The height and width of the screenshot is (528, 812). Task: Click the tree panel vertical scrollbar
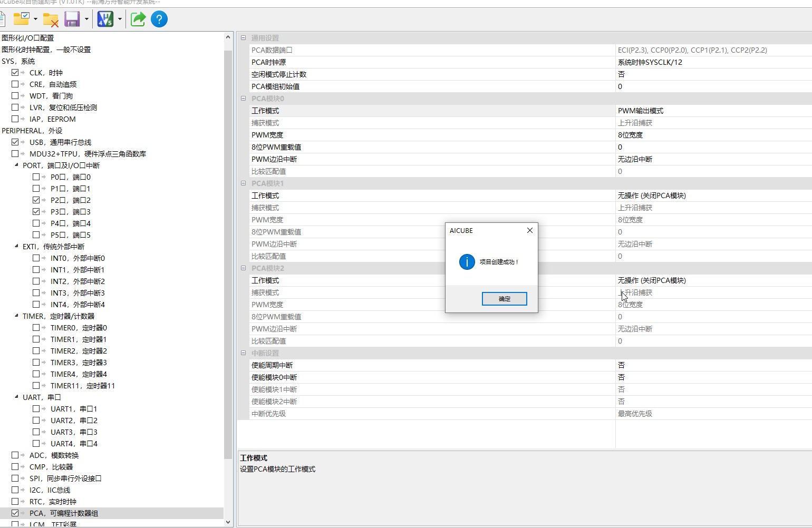pyautogui.click(x=228, y=253)
